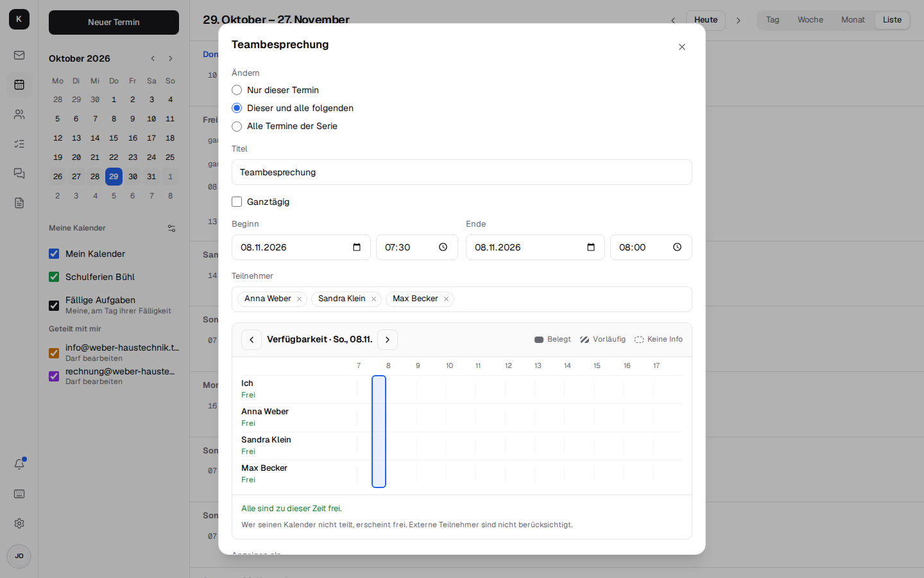
Task: Remove Sandra Klein from participants
Action: (x=373, y=299)
